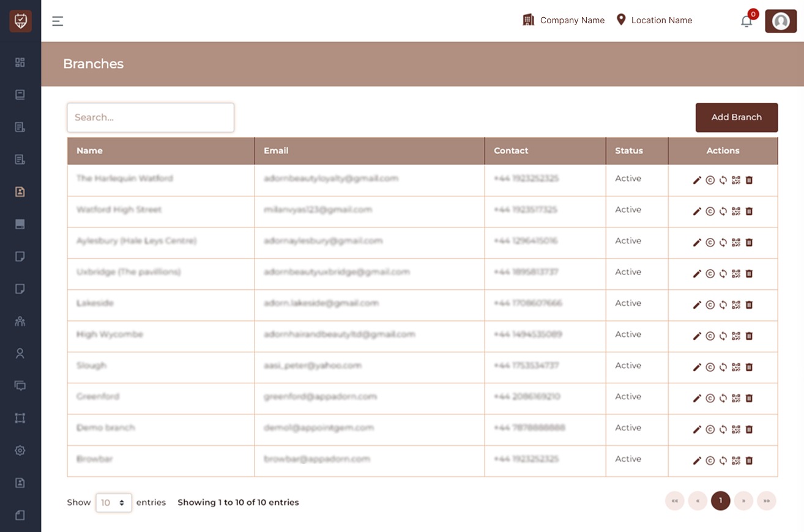Click the user profile avatar
The image size is (804, 532).
(781, 21)
